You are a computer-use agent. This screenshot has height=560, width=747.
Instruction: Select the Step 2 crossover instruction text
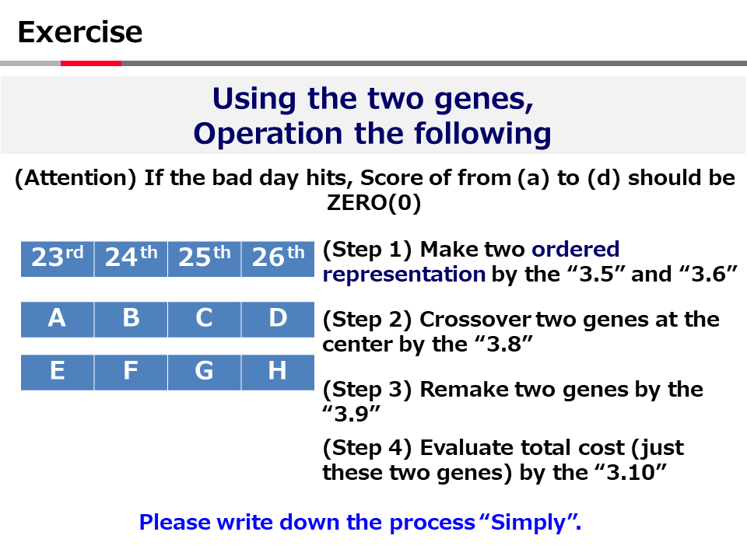[x=520, y=331]
